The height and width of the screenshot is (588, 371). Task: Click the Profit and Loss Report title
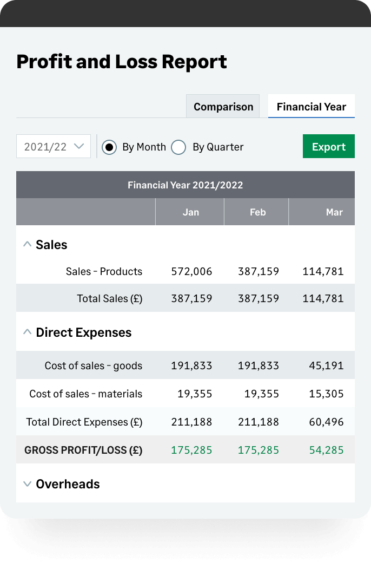(x=122, y=61)
